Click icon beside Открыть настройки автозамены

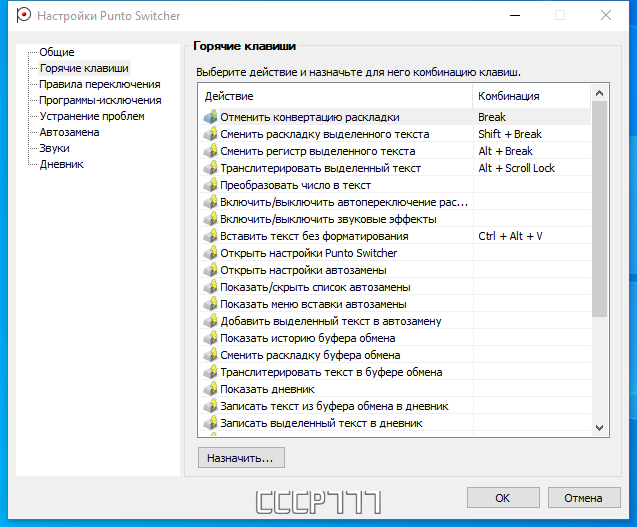pos(210,270)
